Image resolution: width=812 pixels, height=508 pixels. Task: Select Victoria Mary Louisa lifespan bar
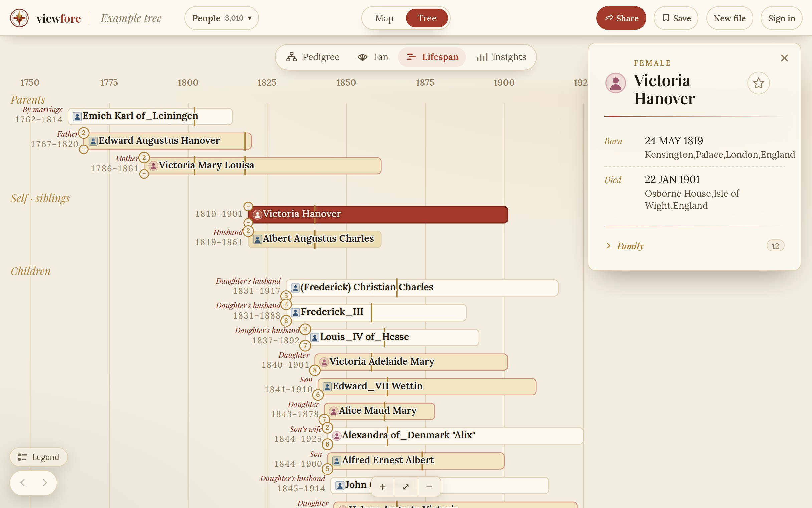coord(263,166)
